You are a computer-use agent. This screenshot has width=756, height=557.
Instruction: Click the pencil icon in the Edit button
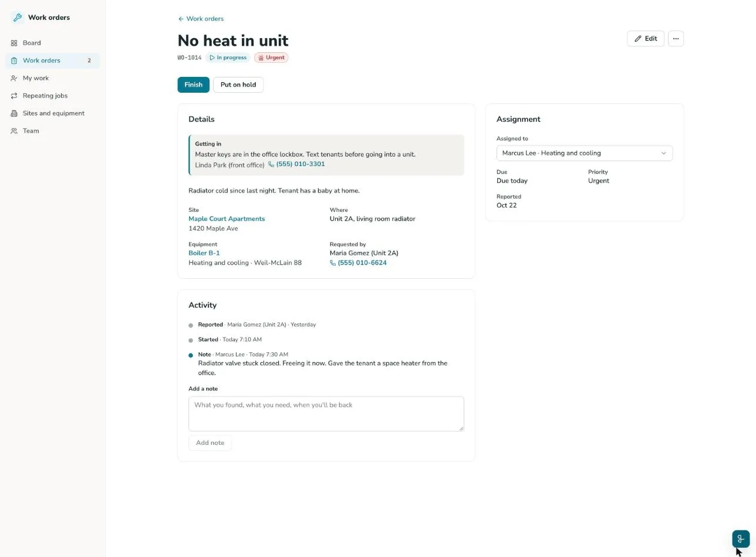[638, 39]
